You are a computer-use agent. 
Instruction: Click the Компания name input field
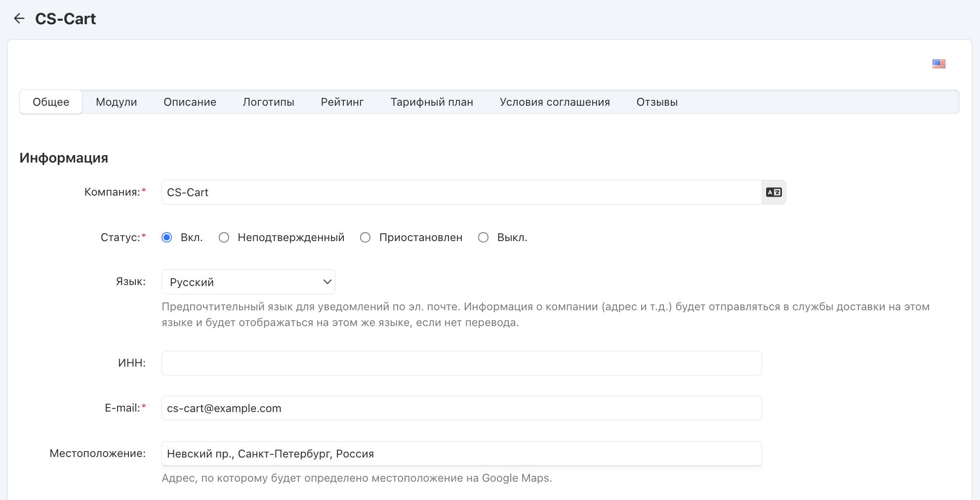click(x=461, y=192)
